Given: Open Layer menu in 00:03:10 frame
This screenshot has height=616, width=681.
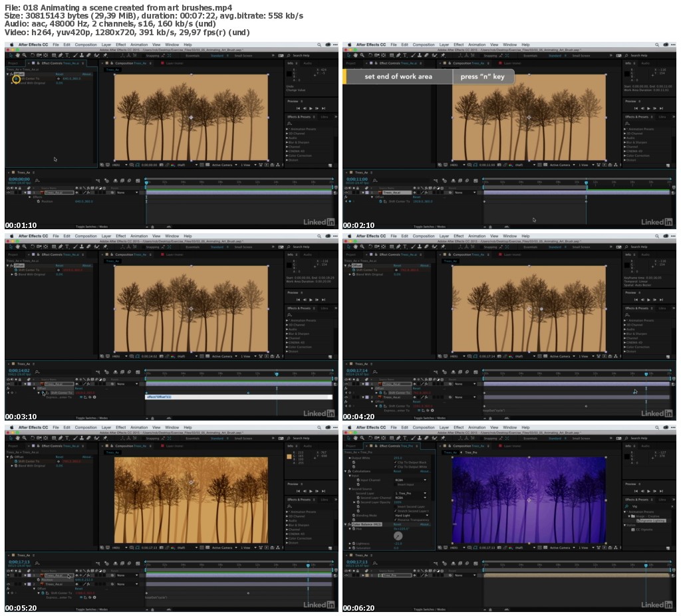Looking at the screenshot, I should [x=106, y=236].
